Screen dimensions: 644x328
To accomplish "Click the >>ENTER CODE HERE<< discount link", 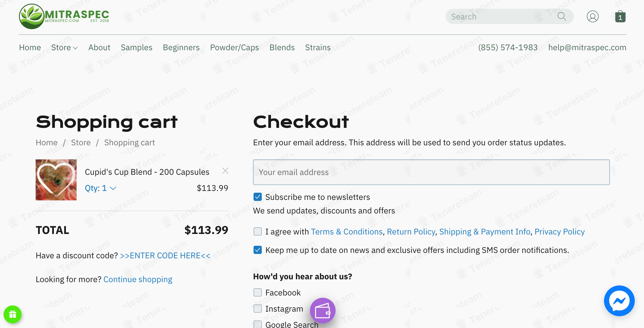I will [165, 255].
